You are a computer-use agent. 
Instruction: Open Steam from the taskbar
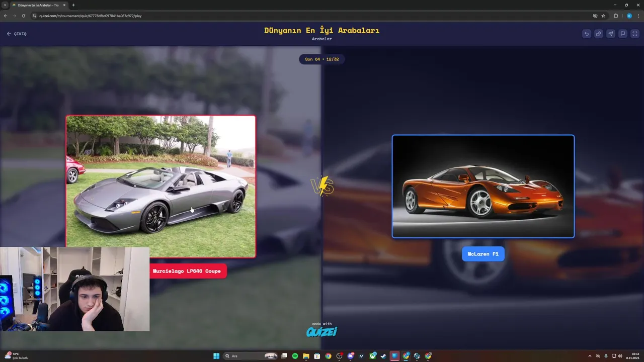coord(384,356)
